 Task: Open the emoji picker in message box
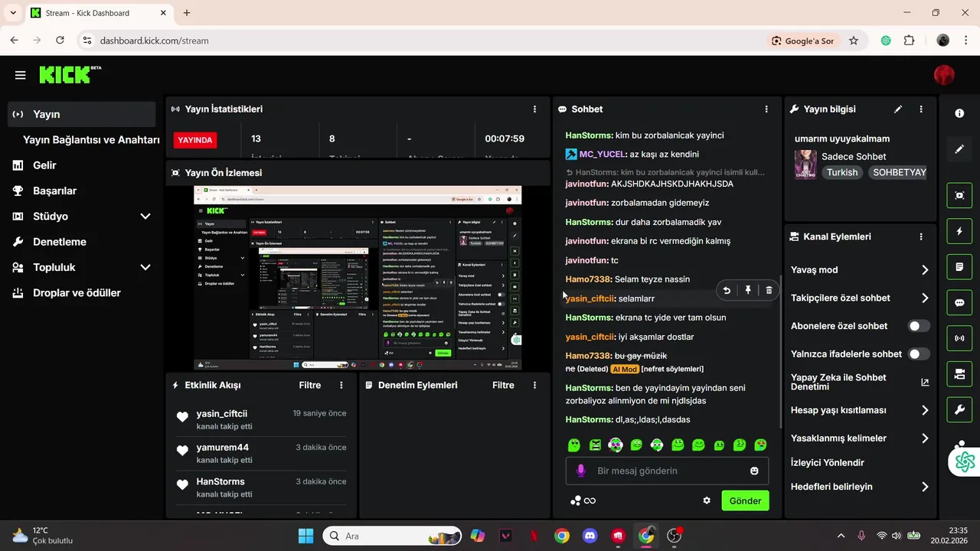(754, 471)
